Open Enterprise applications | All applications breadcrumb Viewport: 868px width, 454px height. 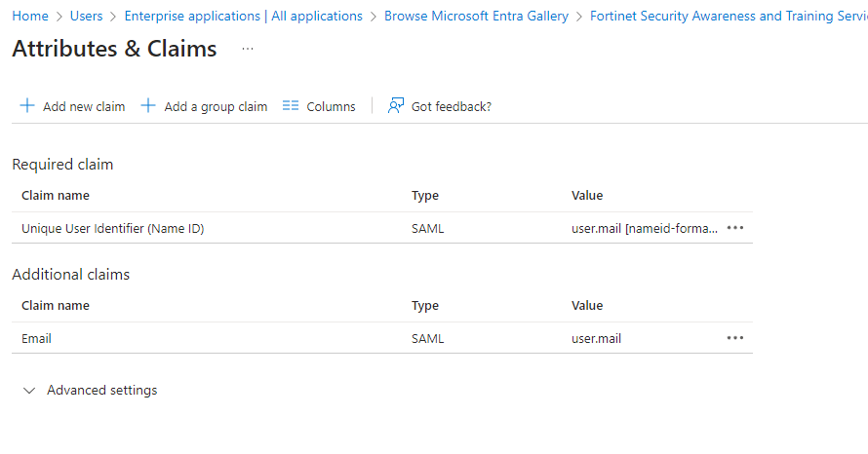(x=243, y=17)
